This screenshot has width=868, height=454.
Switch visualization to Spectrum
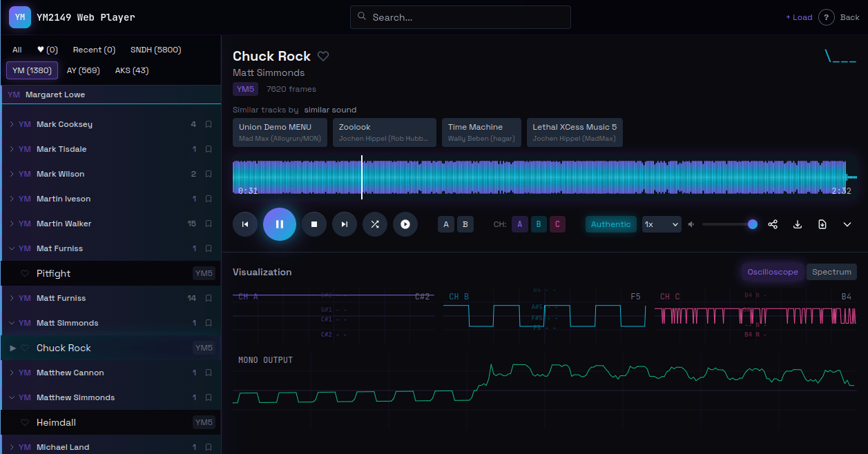(x=831, y=272)
